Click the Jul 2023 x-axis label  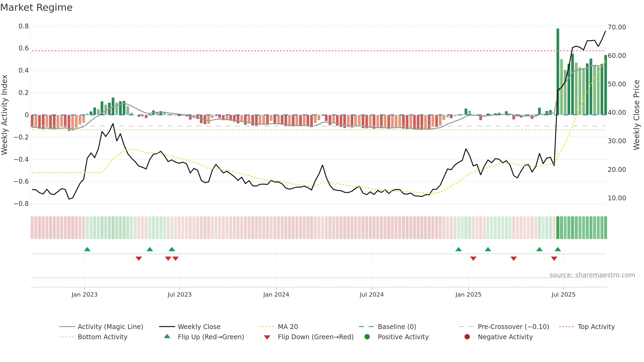pos(180,294)
